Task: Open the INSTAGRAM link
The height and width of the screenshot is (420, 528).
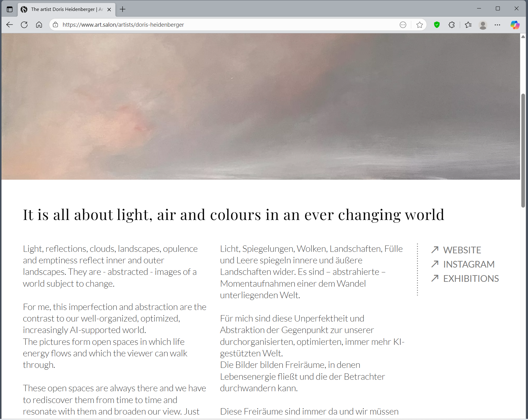Action: point(469,264)
